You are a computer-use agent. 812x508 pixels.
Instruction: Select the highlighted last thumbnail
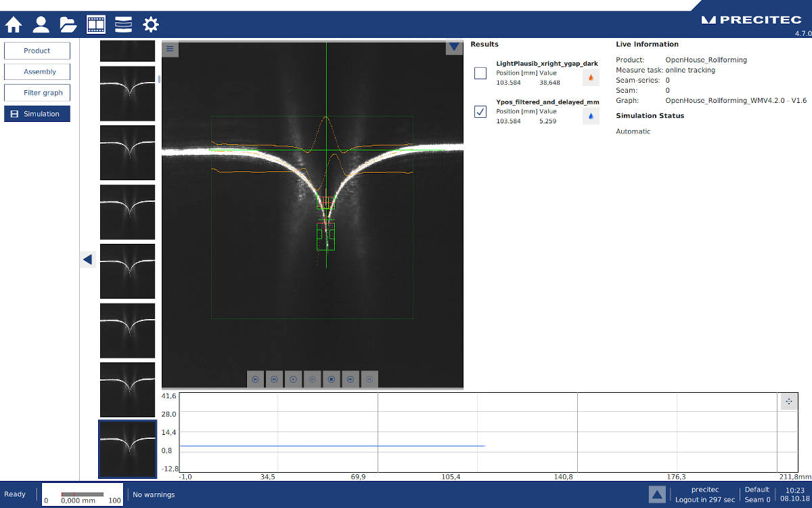click(127, 449)
